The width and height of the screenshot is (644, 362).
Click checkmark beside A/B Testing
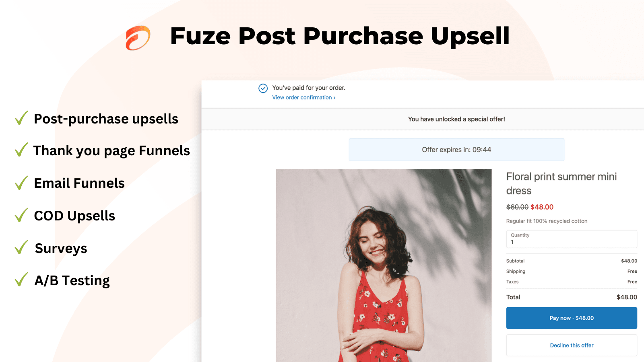click(x=21, y=280)
